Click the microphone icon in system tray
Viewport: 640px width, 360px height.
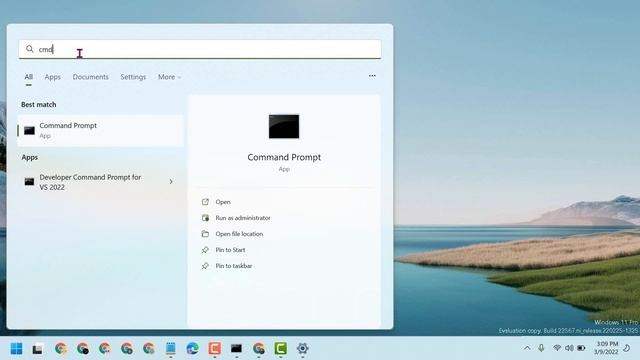[541, 348]
